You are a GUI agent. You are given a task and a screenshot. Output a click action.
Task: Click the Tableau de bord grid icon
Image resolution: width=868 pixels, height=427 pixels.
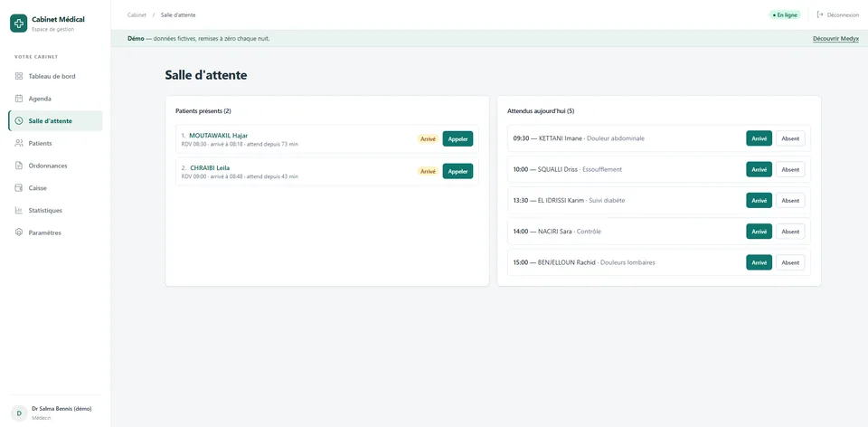coord(18,76)
